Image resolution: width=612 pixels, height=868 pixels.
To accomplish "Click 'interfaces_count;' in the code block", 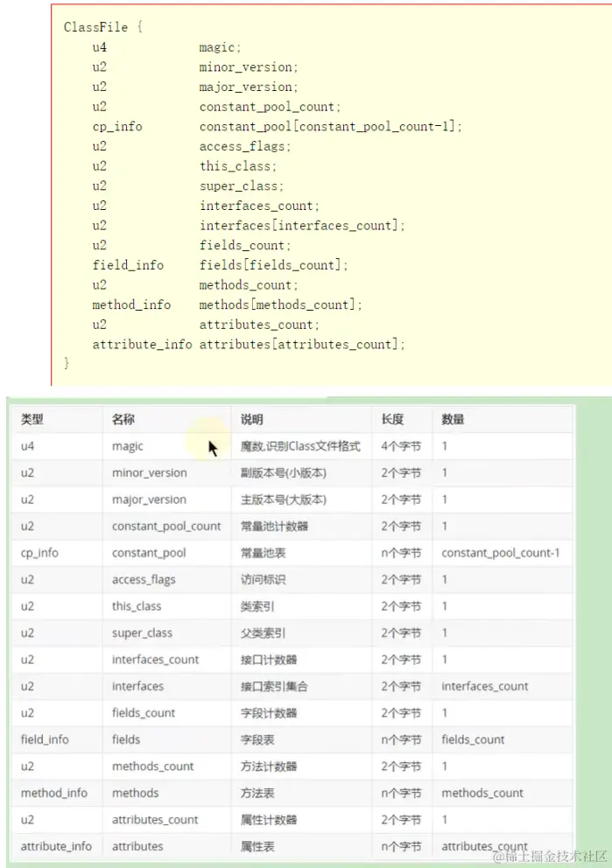I will pyautogui.click(x=260, y=206).
